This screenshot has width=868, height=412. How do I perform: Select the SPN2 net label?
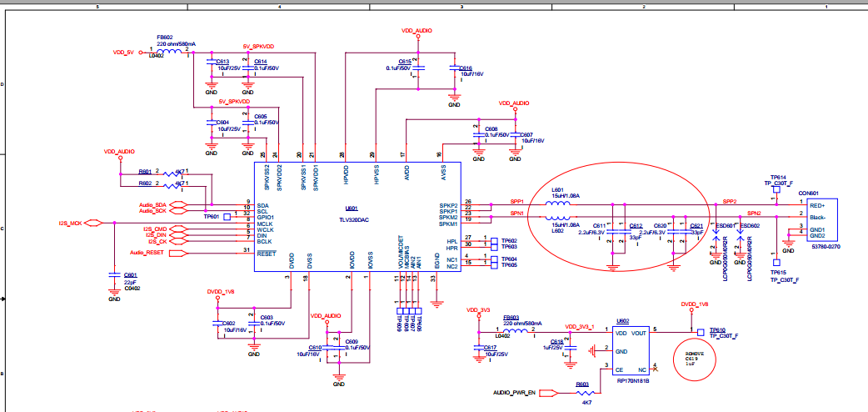[755, 213]
